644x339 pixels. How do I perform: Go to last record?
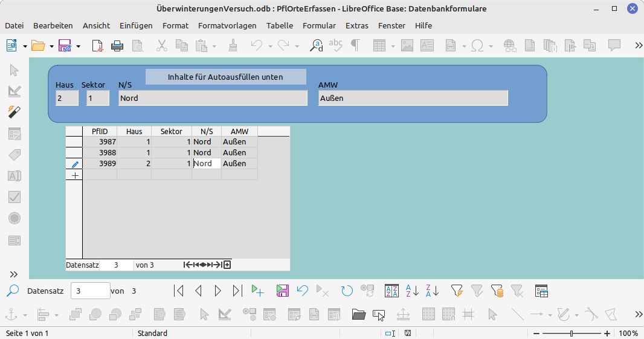[x=237, y=291]
